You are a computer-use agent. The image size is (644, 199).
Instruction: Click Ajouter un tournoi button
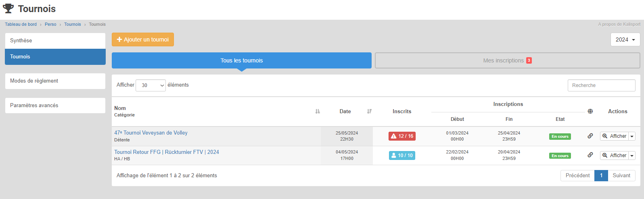point(143,39)
